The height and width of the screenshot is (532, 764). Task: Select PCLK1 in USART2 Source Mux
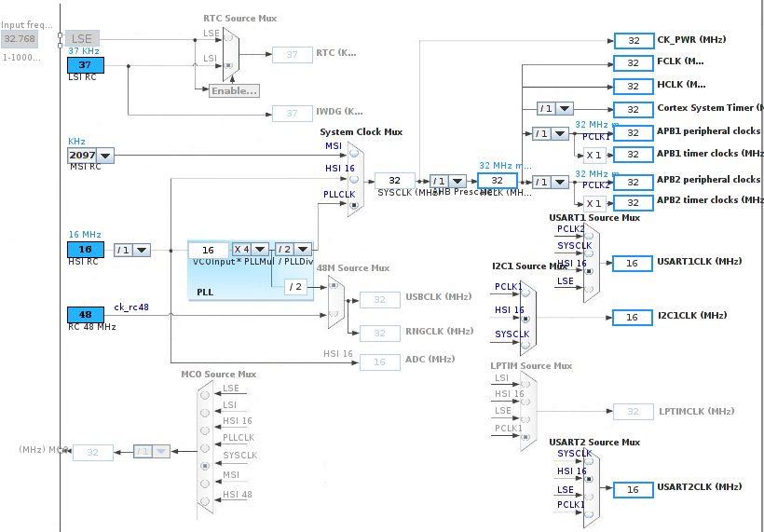coord(589,514)
